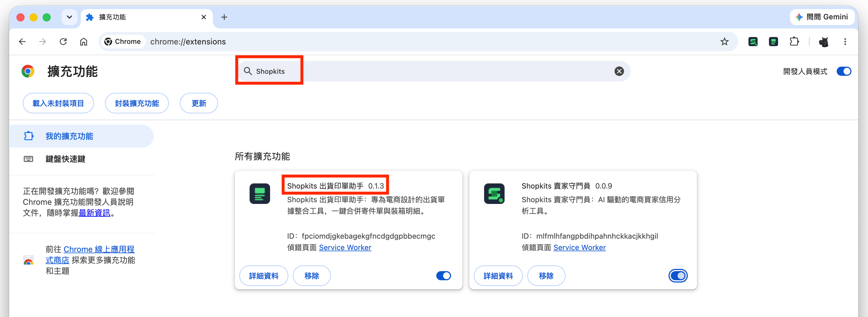Remove Shopkits 賣家守門員 with 移除

click(546, 276)
